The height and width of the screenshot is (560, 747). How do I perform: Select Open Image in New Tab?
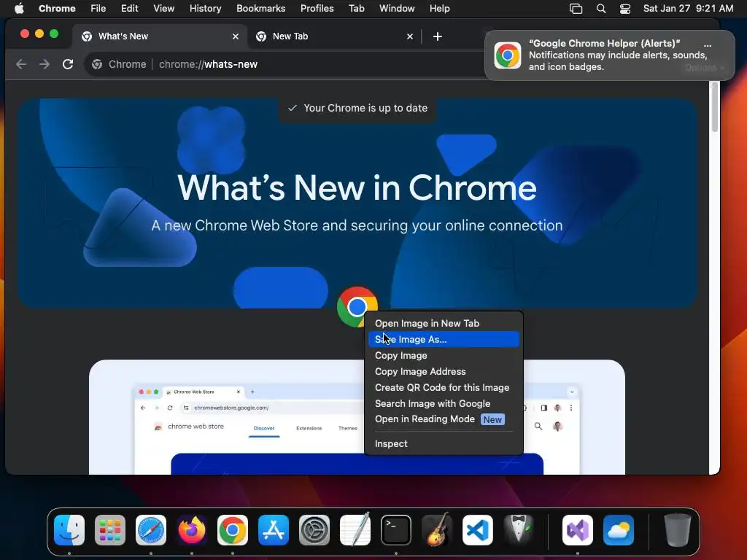pos(444,323)
